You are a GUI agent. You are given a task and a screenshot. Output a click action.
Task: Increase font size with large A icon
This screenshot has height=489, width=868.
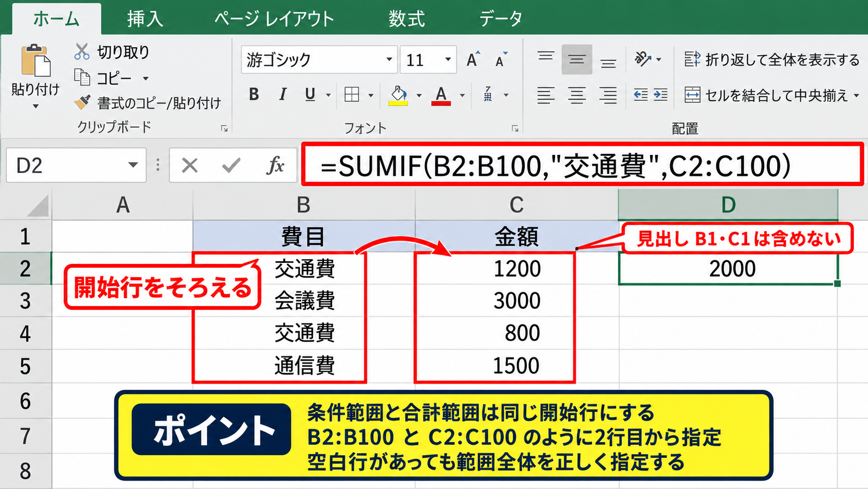tap(473, 59)
